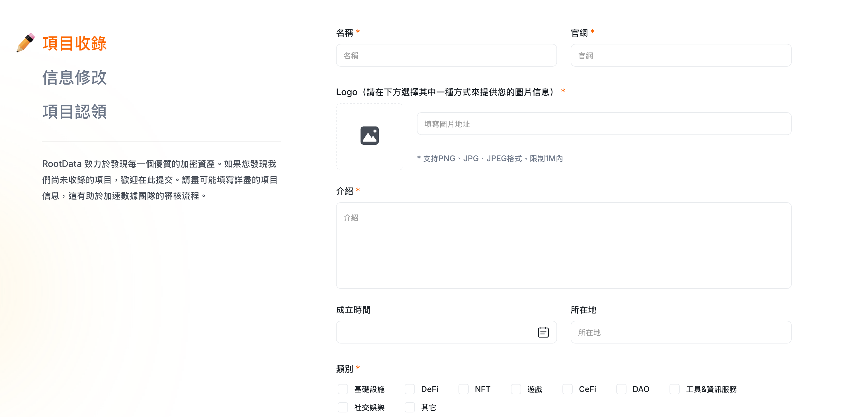
Task: Click the 名稱 input field
Action: click(446, 55)
